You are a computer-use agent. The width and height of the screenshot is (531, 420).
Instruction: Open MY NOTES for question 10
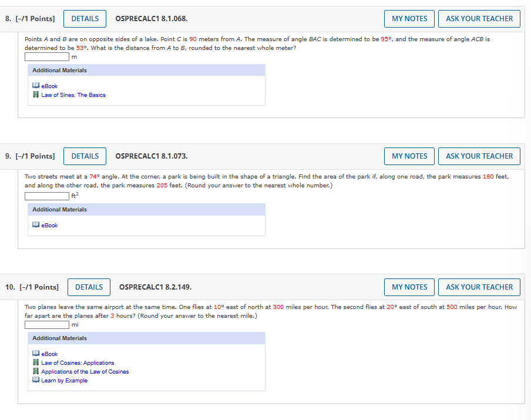coord(409,287)
